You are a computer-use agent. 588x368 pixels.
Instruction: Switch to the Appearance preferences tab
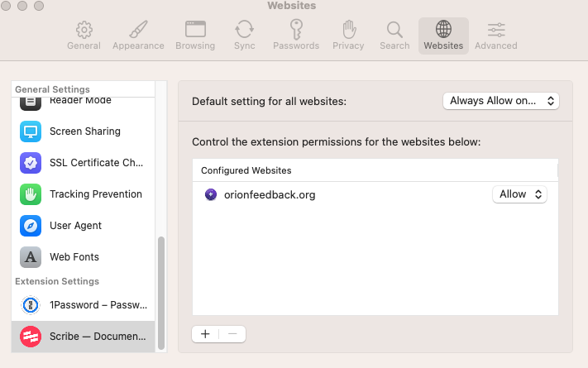point(138,36)
